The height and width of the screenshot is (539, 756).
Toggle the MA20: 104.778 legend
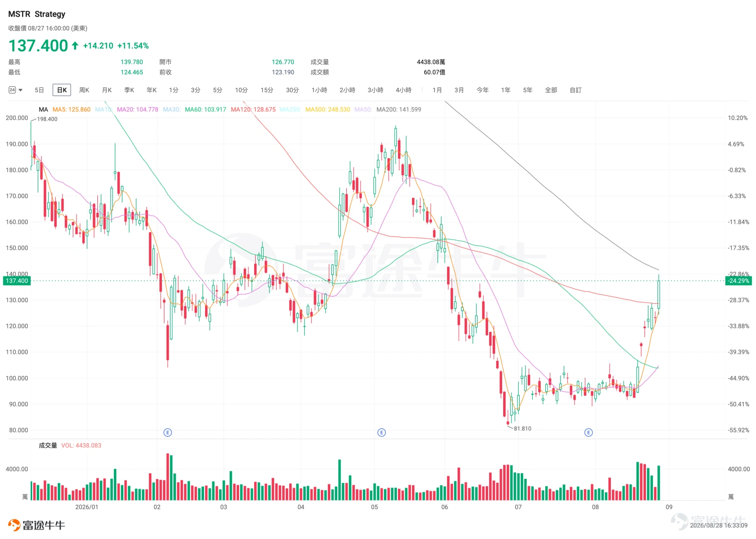[137, 109]
